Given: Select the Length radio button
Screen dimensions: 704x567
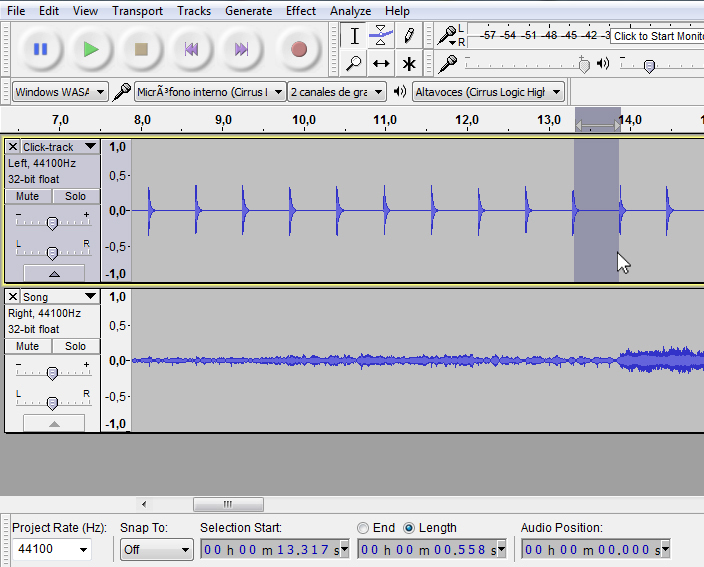Looking at the screenshot, I should [409, 528].
